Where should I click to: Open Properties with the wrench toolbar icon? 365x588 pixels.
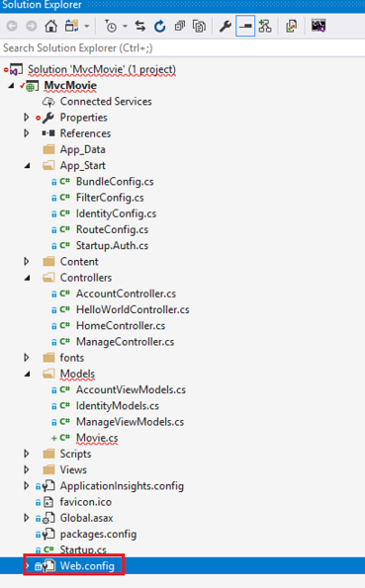[225, 26]
